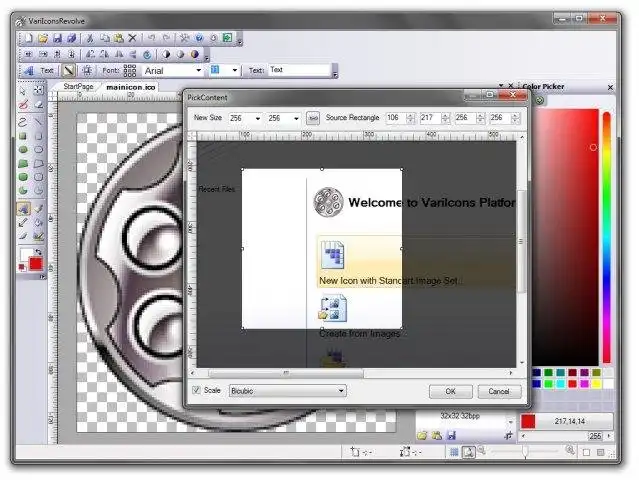639x480 pixels.
Task: Select the filled green polygon tool
Action: [23, 164]
